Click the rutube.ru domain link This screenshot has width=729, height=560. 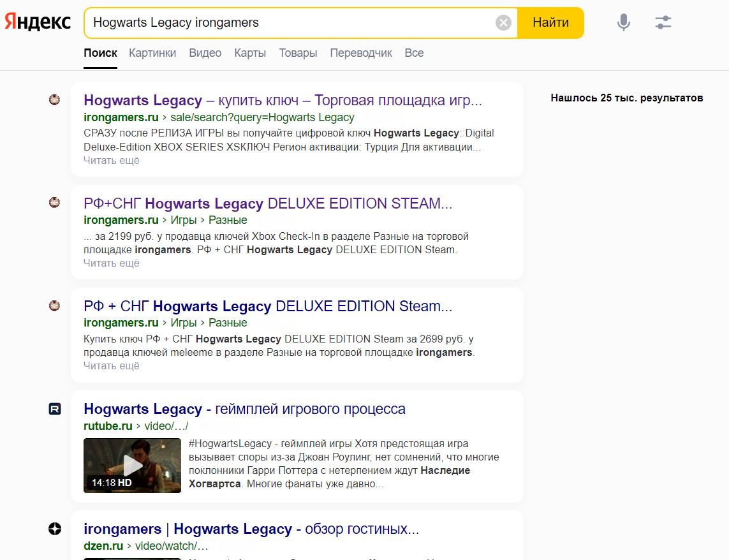click(108, 426)
